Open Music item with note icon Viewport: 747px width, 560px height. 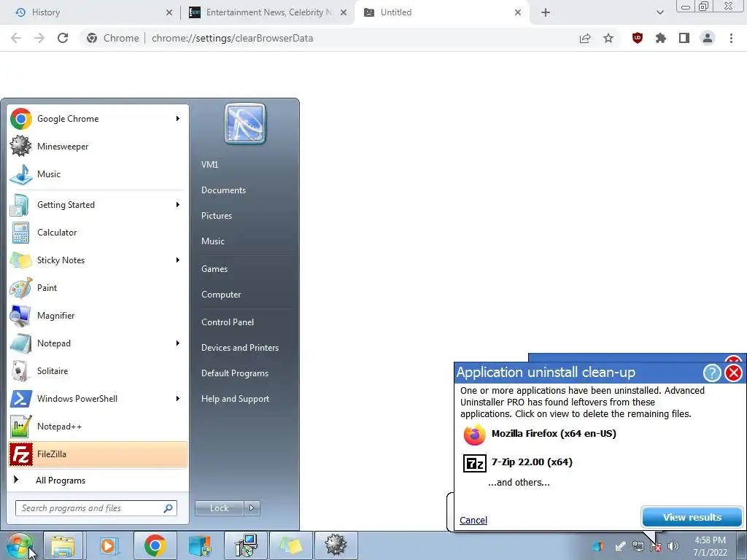98,174
